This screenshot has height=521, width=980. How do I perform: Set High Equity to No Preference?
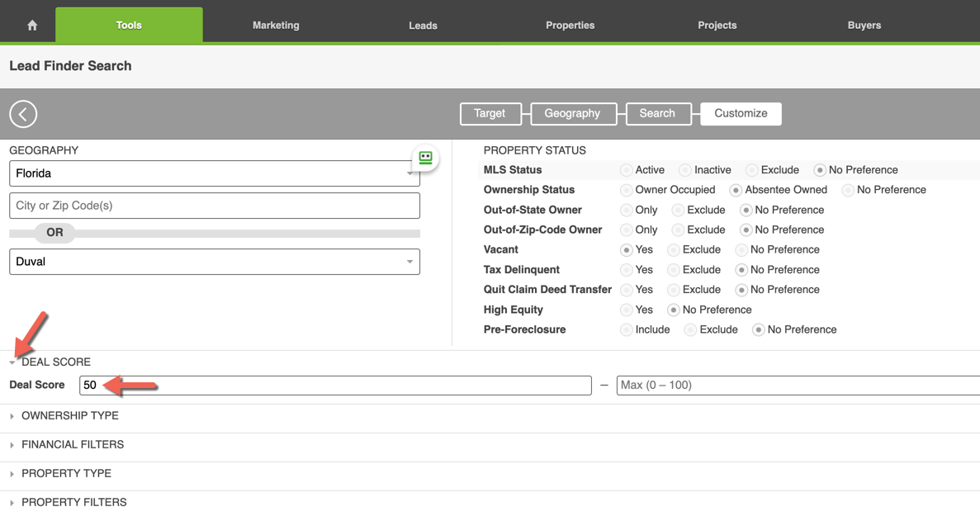pos(673,310)
